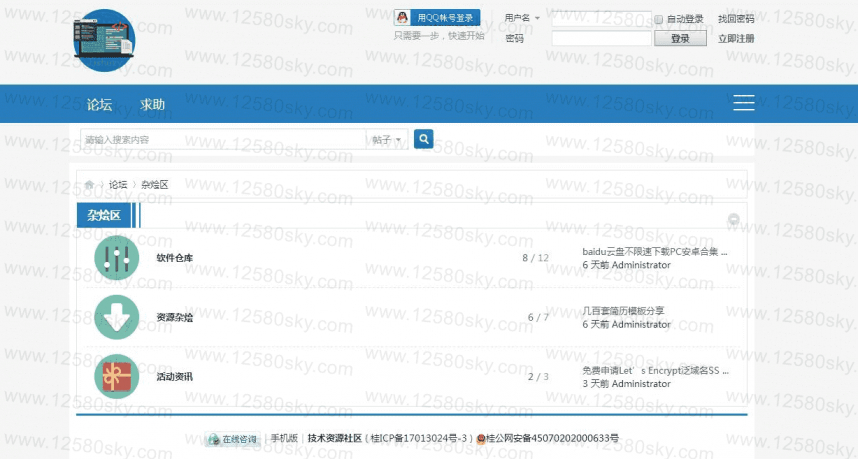Log in with the QQ account button

click(x=437, y=18)
